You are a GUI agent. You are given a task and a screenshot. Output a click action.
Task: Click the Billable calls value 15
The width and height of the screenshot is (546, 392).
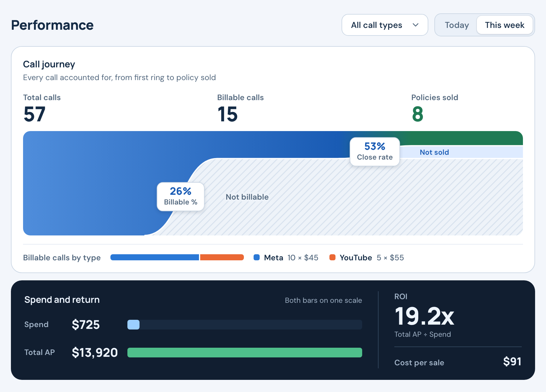(x=227, y=114)
